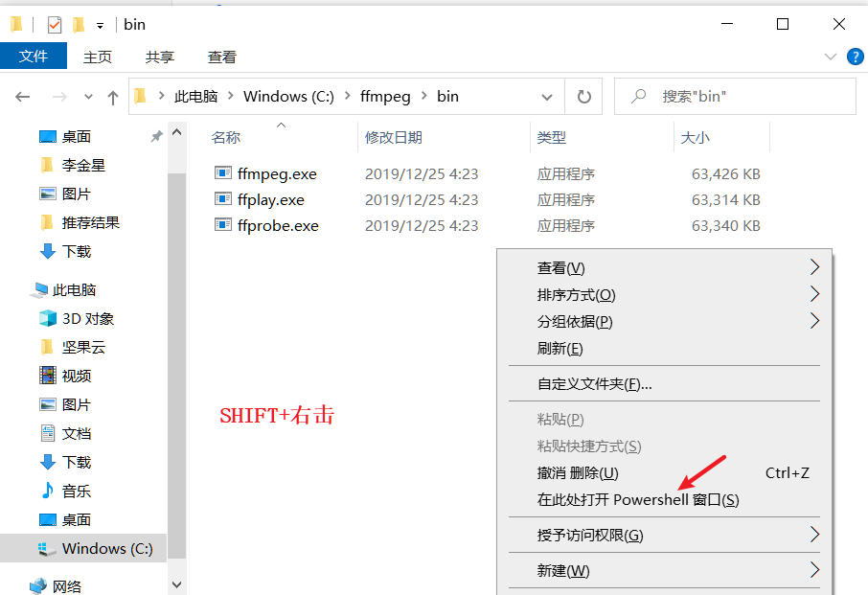Switch to the 主页 ribbon tab
Screen dimensions: 868x595
98,57
